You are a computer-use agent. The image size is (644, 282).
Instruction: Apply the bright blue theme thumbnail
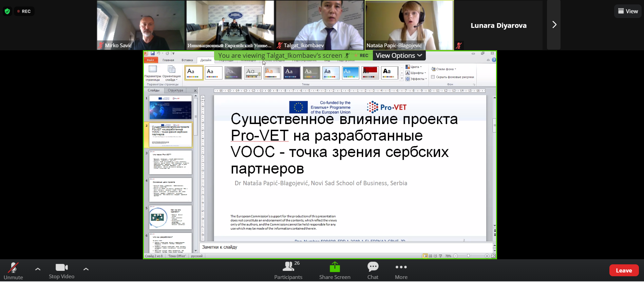pyautogui.click(x=351, y=73)
